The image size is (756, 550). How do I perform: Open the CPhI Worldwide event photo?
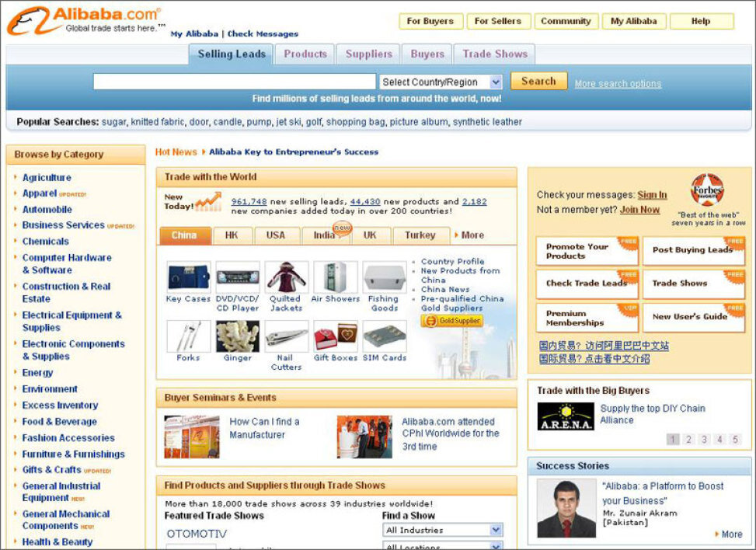(364, 437)
